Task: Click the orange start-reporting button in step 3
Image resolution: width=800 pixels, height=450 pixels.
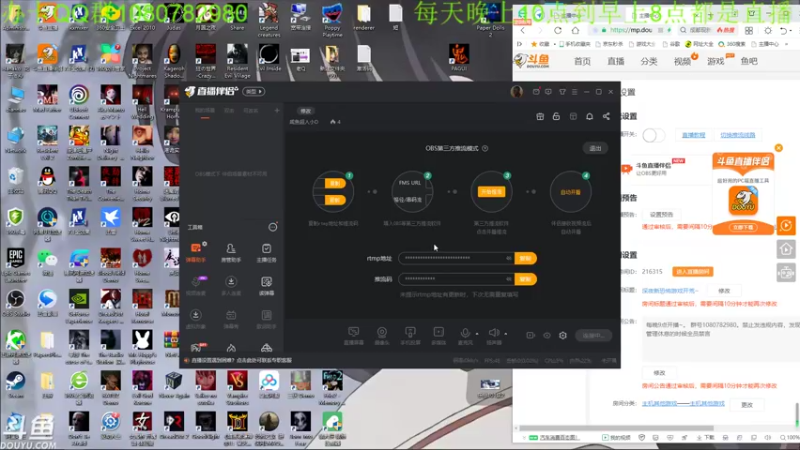Action: 491,192
